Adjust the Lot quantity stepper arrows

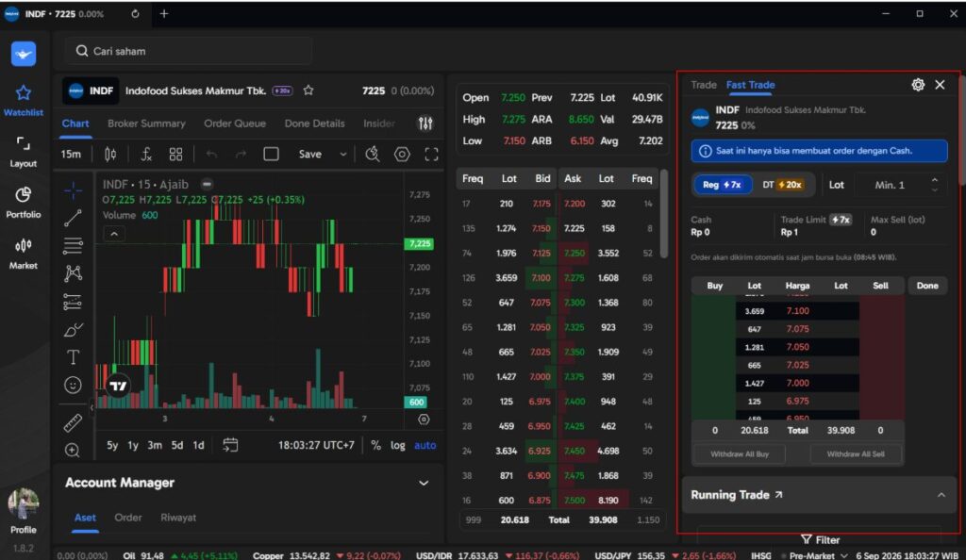935,185
